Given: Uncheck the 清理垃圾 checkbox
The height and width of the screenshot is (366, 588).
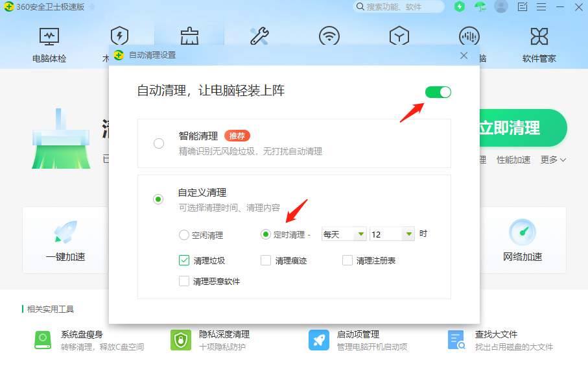Looking at the screenshot, I should 184,261.
